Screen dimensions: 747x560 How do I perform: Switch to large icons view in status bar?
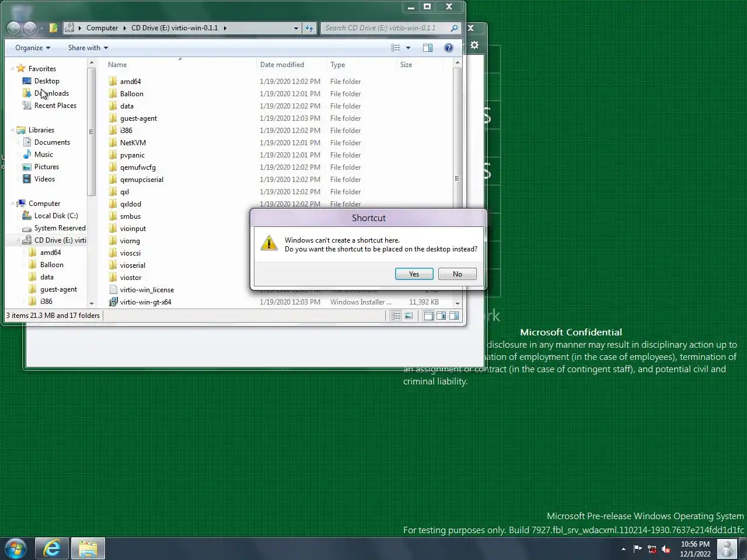tap(409, 316)
